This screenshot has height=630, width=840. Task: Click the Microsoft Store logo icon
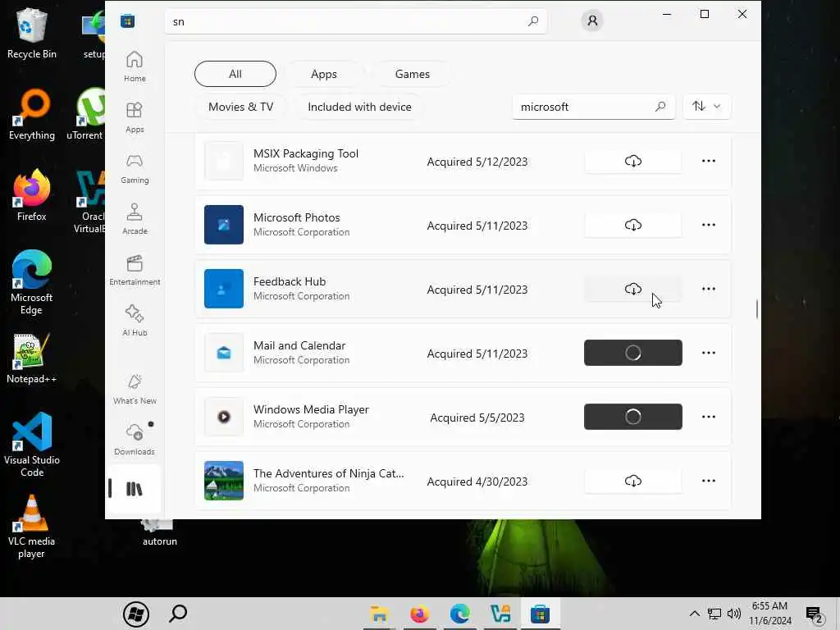(x=127, y=21)
